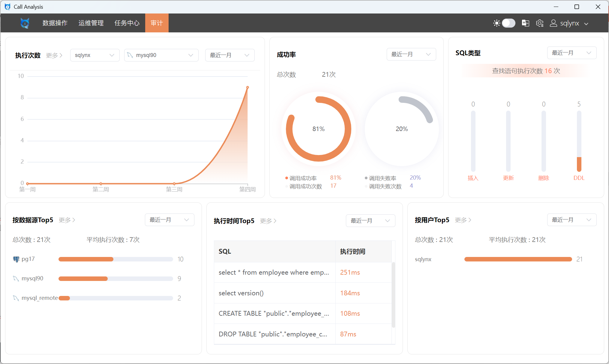Viewport: 609px width, 364px height.
Task: Open the sqlynx user filter dropdown
Action: tap(94, 55)
